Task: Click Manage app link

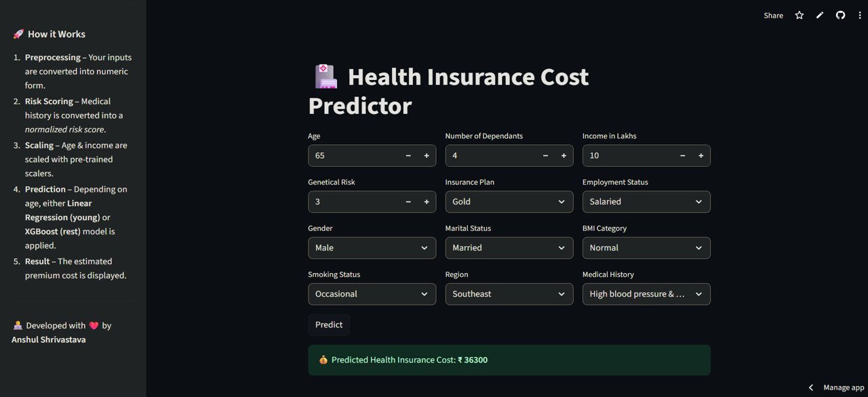Action: [844, 388]
